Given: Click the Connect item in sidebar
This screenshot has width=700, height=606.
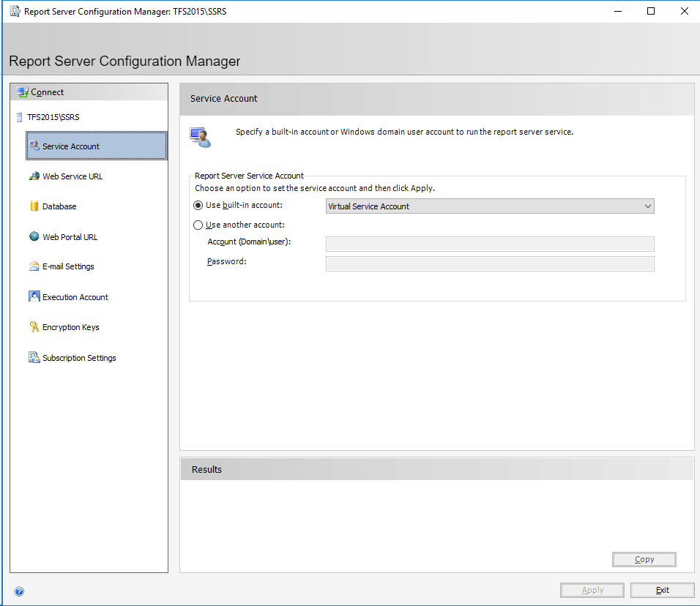Looking at the screenshot, I should tap(46, 91).
